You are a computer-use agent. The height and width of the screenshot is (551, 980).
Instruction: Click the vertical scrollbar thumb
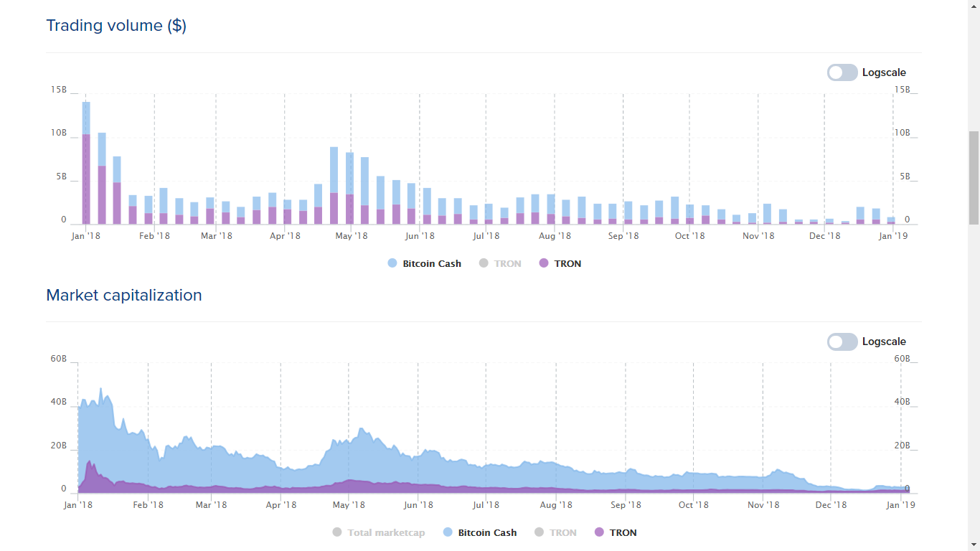point(974,178)
